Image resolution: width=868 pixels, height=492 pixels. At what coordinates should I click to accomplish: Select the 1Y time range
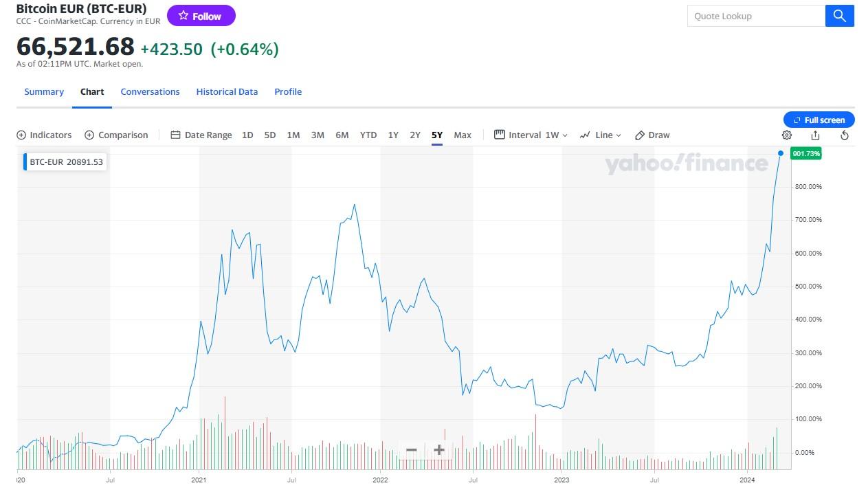tap(393, 135)
